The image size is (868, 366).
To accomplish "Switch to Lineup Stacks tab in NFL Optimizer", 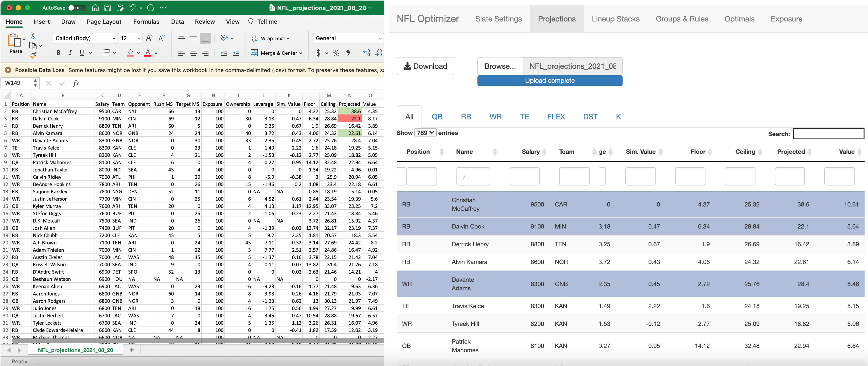I will pos(615,19).
